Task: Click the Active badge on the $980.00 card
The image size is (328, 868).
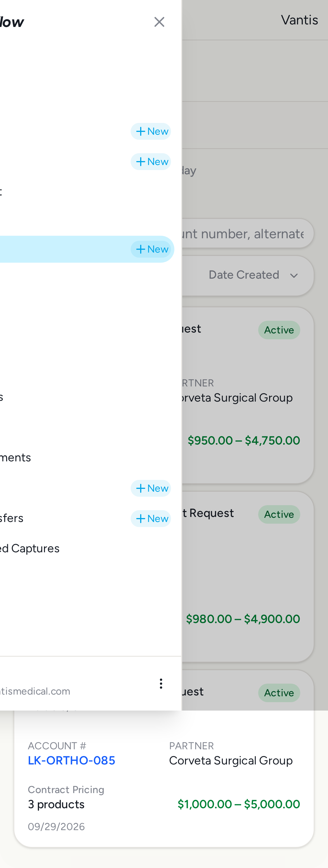Action: point(279,514)
